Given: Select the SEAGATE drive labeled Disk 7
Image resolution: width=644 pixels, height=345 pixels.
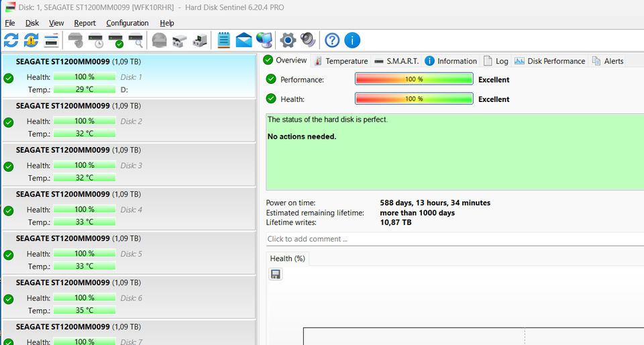Looking at the screenshot, I should [x=129, y=333].
